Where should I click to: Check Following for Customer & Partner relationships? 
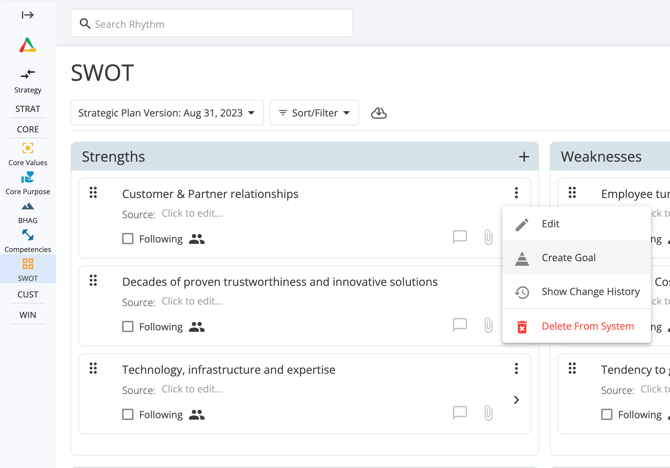(128, 239)
